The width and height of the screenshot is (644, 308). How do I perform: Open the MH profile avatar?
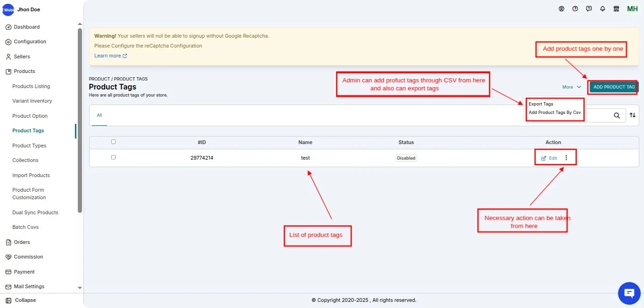pyautogui.click(x=632, y=9)
